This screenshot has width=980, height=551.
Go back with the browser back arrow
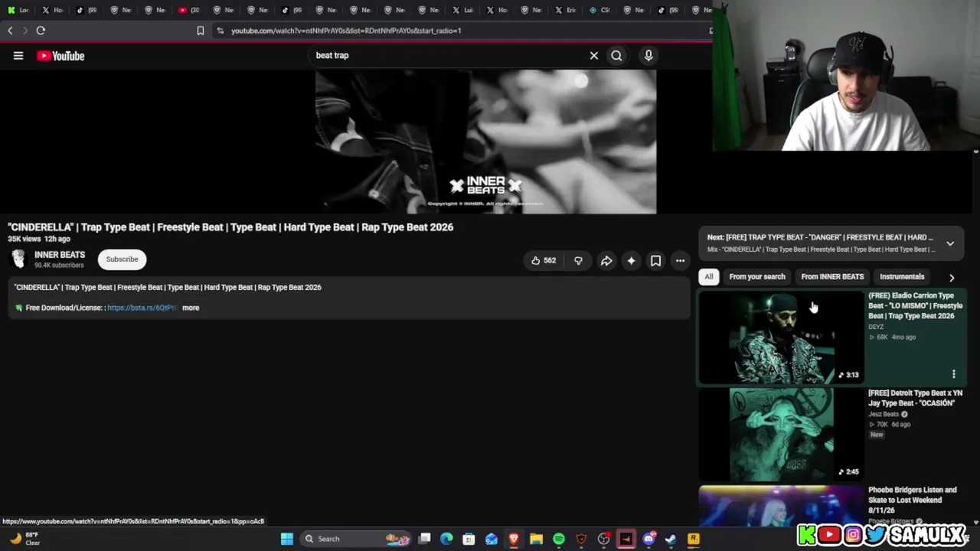[10, 31]
